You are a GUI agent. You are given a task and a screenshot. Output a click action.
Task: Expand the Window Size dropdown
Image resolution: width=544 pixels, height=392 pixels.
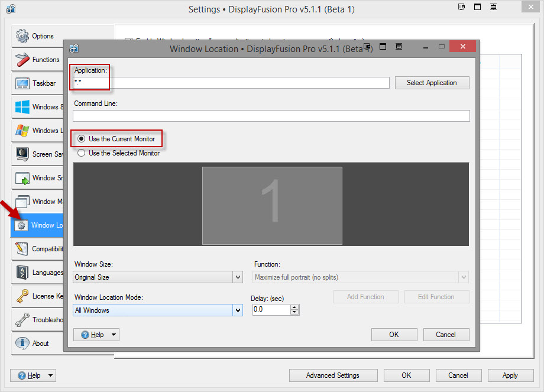[238, 277]
